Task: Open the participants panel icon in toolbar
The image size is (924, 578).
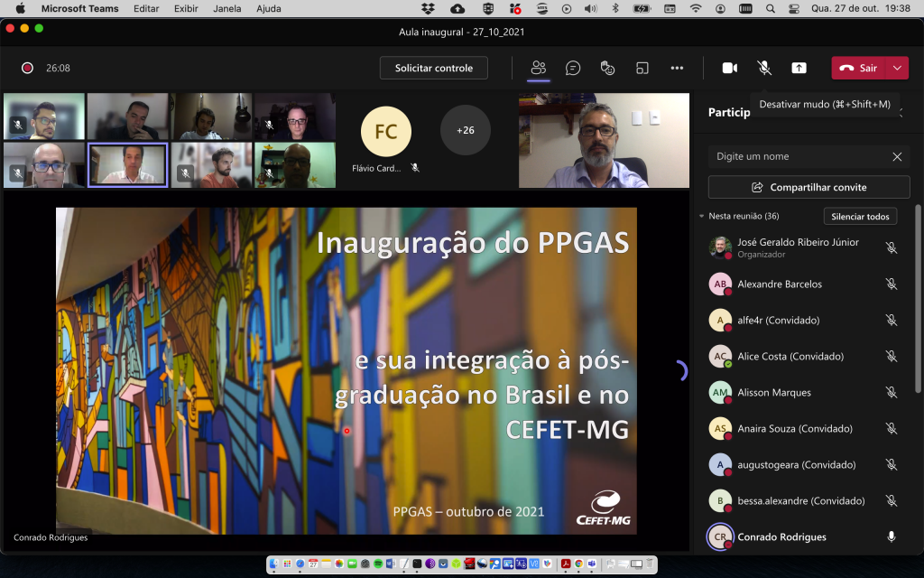Action: coord(538,68)
